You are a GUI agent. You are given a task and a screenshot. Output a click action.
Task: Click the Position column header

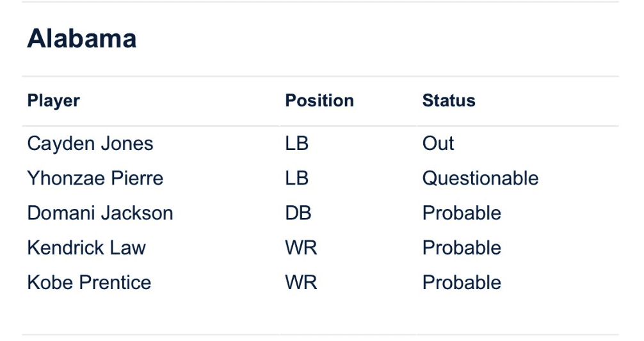pyautogui.click(x=319, y=101)
